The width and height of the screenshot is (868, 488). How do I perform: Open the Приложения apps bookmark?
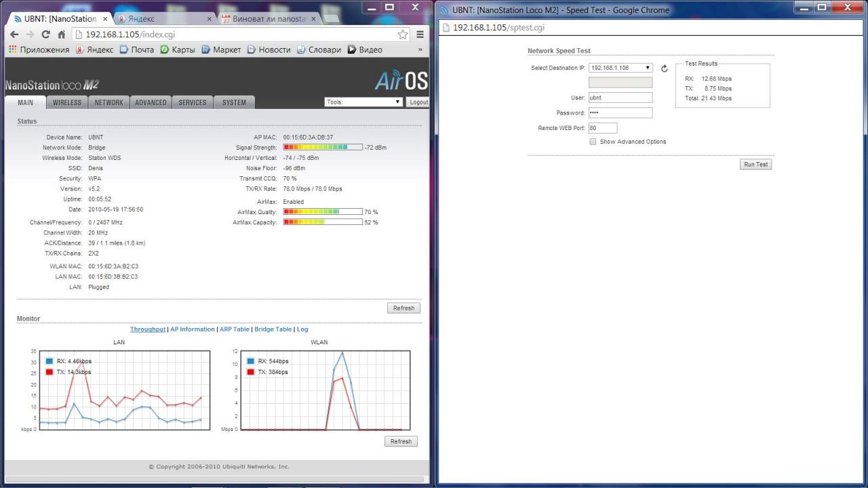39,49
